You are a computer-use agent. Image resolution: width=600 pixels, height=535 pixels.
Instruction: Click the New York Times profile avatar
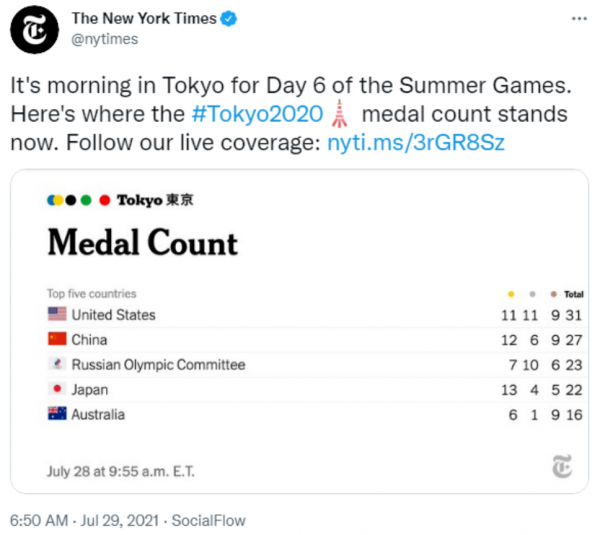(x=34, y=29)
